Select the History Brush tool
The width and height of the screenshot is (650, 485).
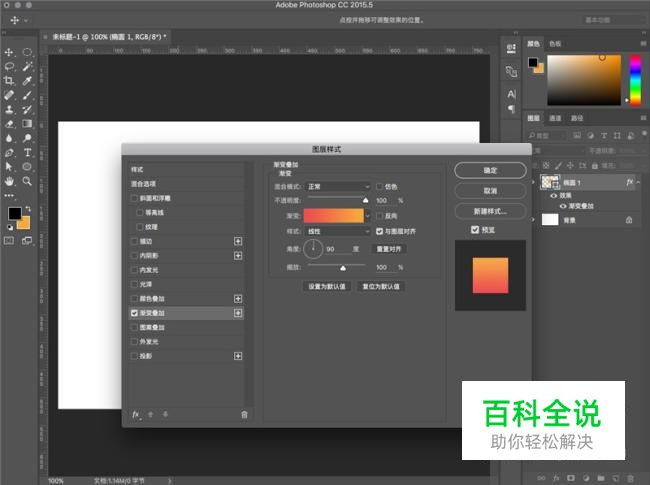coord(27,109)
